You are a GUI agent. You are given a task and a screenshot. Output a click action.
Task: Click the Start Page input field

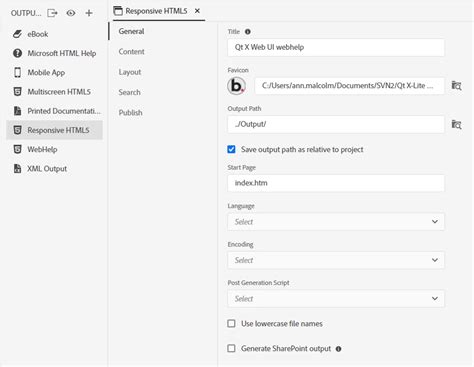tap(336, 183)
